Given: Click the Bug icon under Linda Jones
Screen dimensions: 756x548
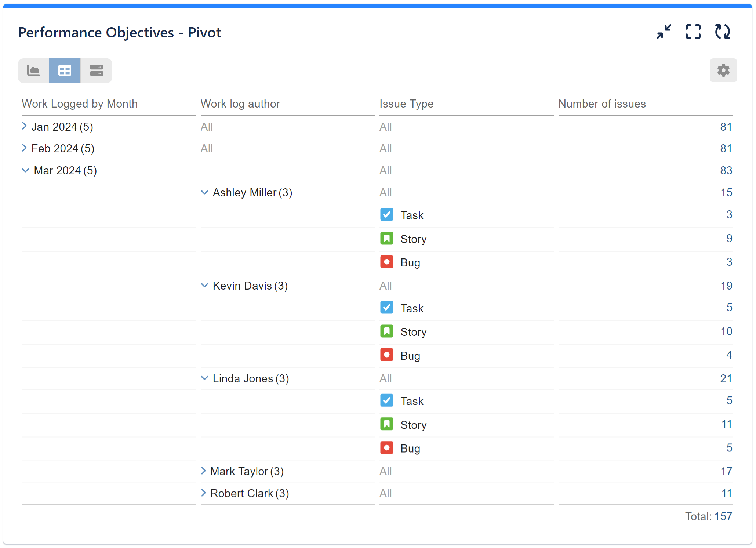Looking at the screenshot, I should [386, 448].
